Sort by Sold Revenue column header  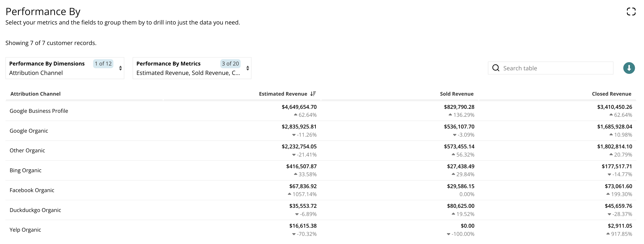457,94
